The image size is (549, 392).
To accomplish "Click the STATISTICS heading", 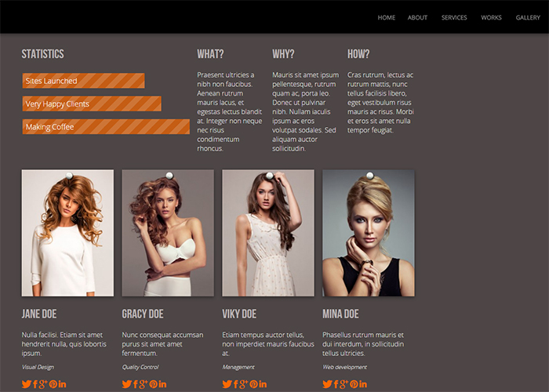I will (42, 54).
